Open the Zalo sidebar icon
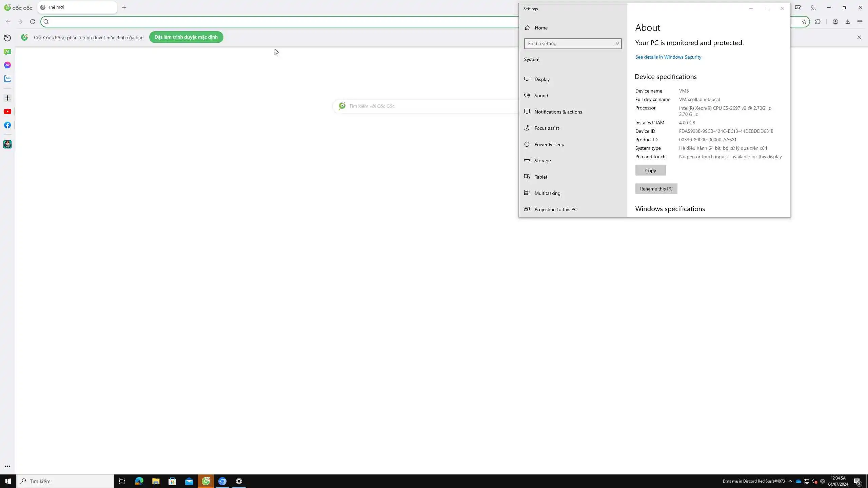 click(x=7, y=79)
